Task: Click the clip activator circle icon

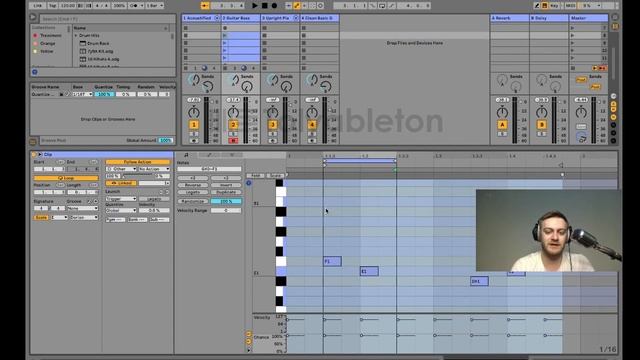Action: pos(34,155)
